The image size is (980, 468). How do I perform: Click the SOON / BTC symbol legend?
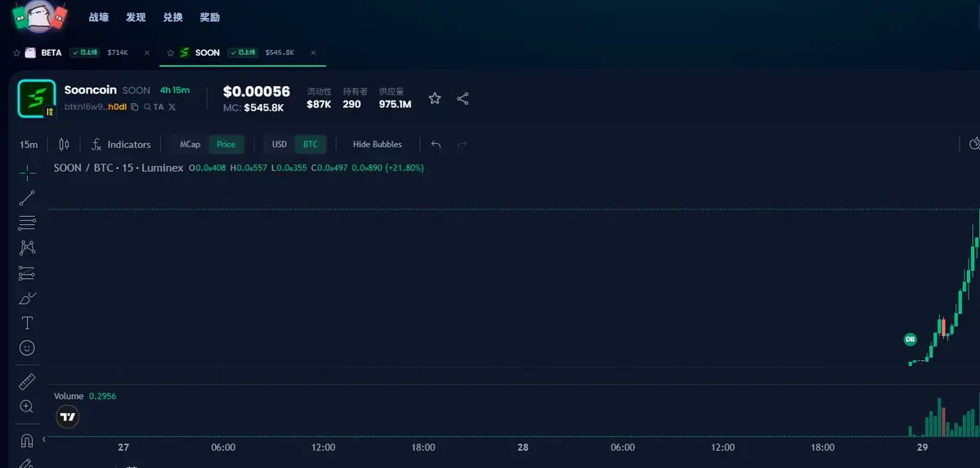[x=119, y=168]
